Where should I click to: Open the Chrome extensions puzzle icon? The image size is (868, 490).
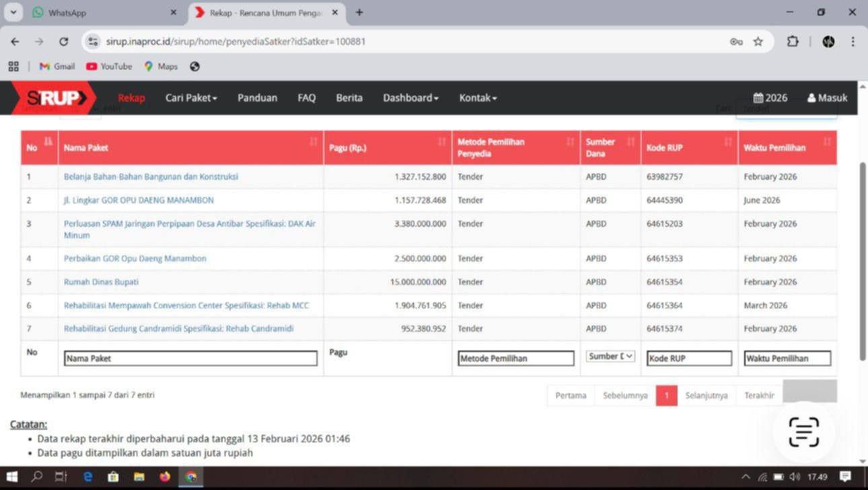point(793,42)
